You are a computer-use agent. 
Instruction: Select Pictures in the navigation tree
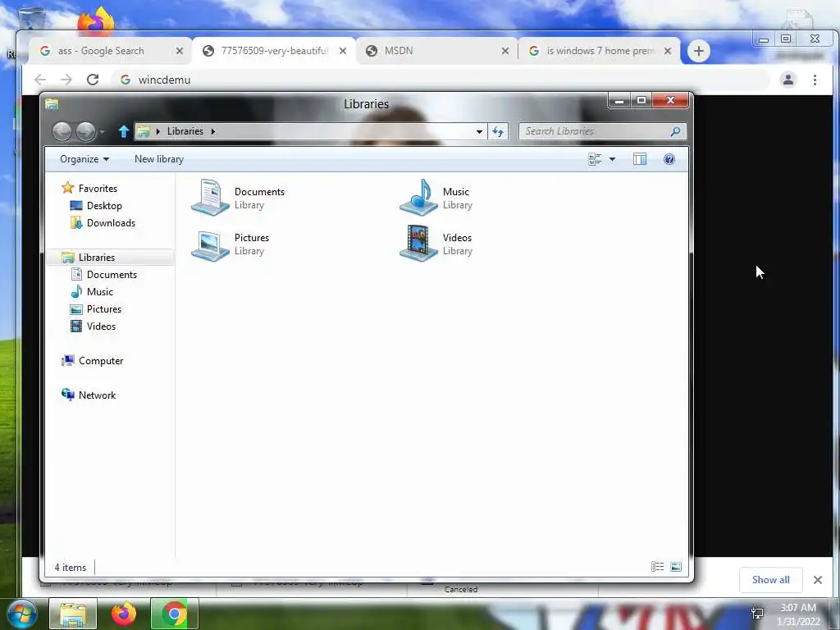(x=104, y=309)
